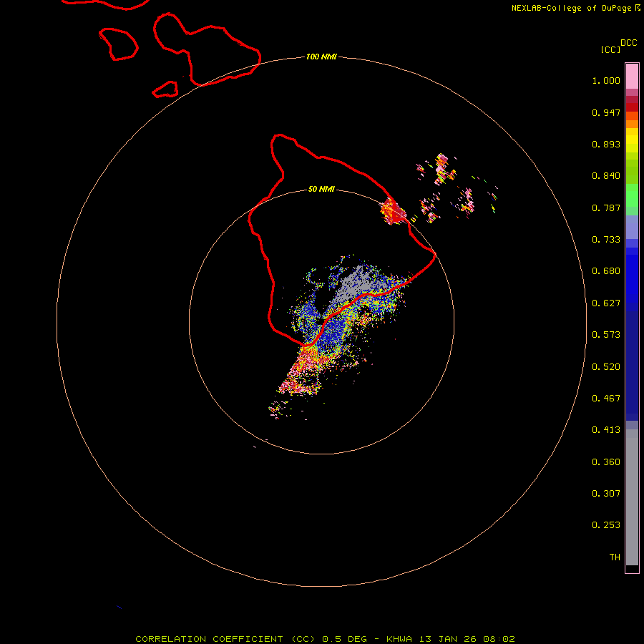Select the 0.893 color scale value
The width and height of the screenshot is (644, 644).
[x=606, y=144]
